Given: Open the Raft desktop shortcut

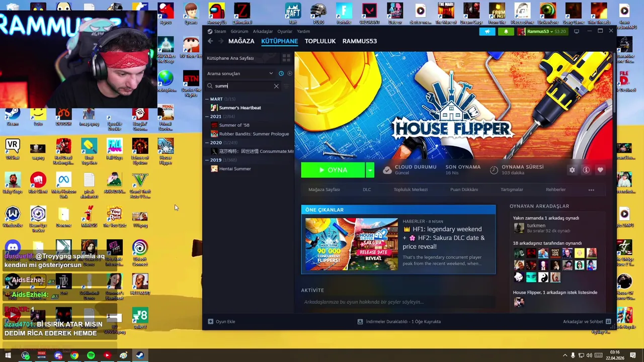Looking at the screenshot, I should 293,14.
